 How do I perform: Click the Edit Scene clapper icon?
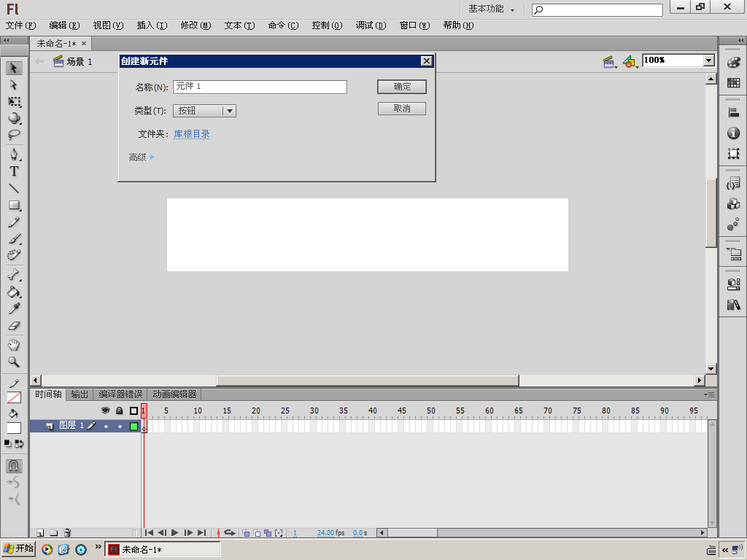tap(608, 61)
